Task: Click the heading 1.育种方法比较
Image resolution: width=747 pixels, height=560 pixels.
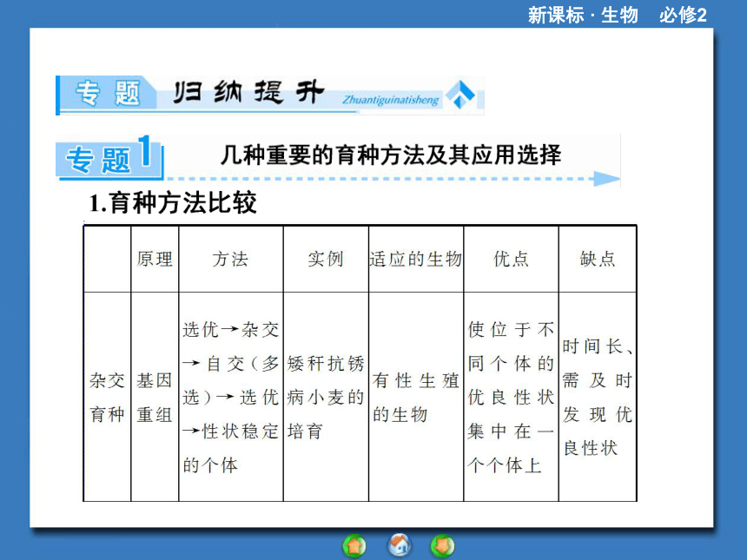Action: (173, 202)
